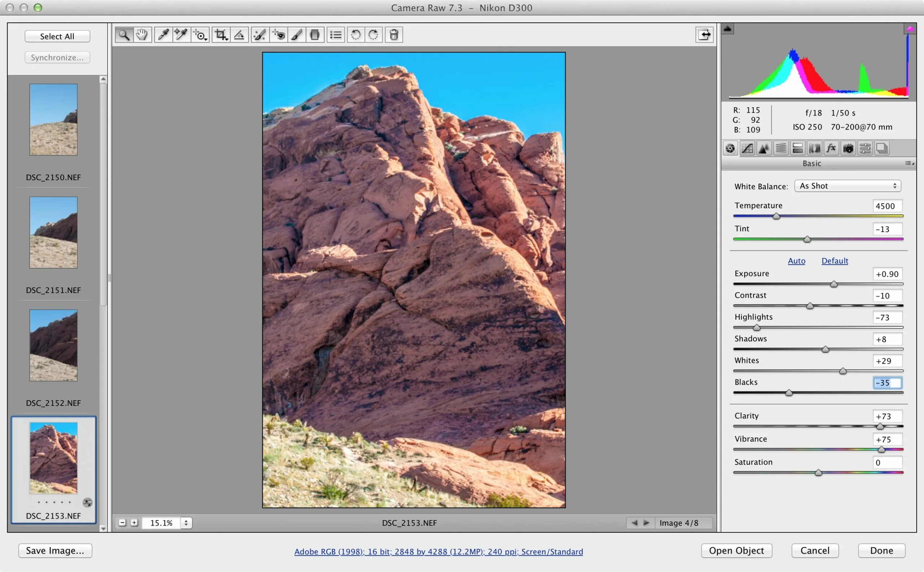
Task: Select the Zoom tool in toolbar
Action: coord(124,35)
